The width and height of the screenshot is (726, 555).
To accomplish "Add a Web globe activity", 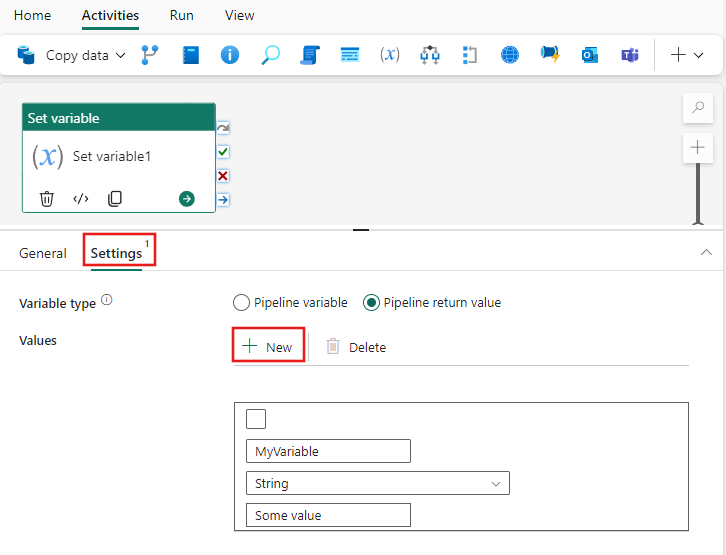I will (x=510, y=55).
